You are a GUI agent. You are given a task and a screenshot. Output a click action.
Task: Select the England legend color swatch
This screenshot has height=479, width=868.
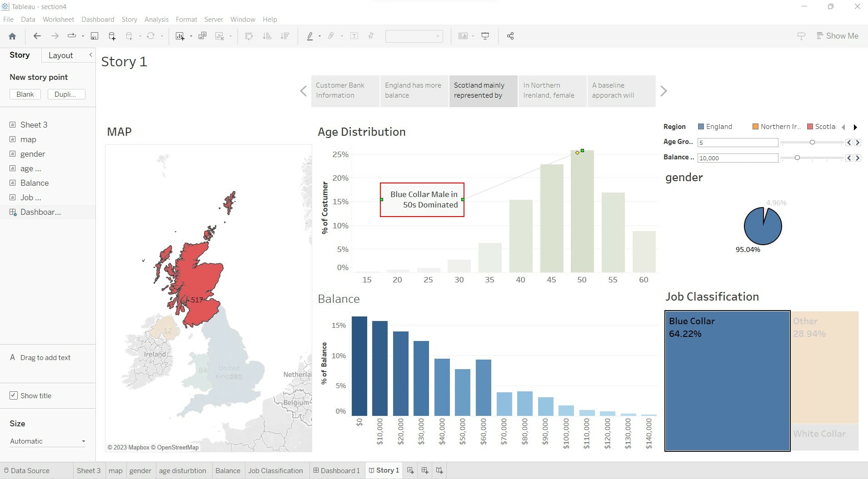click(701, 127)
